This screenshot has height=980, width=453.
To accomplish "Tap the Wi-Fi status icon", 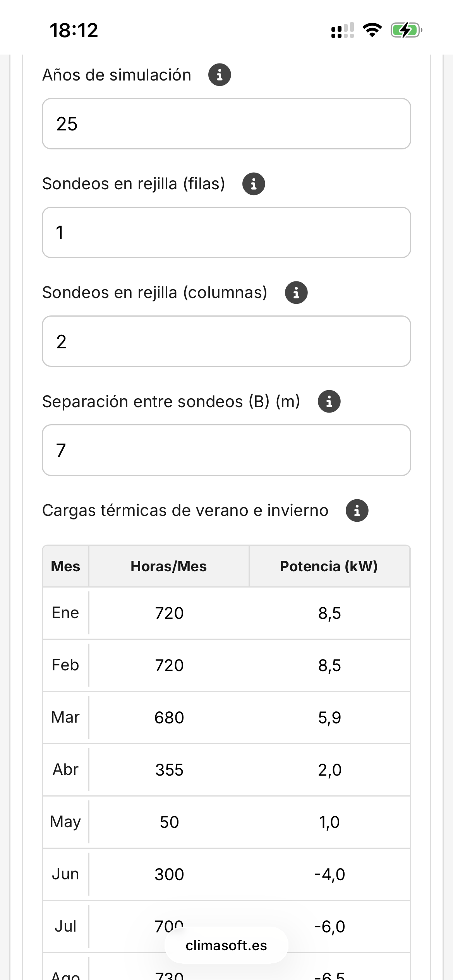I will [x=372, y=30].
